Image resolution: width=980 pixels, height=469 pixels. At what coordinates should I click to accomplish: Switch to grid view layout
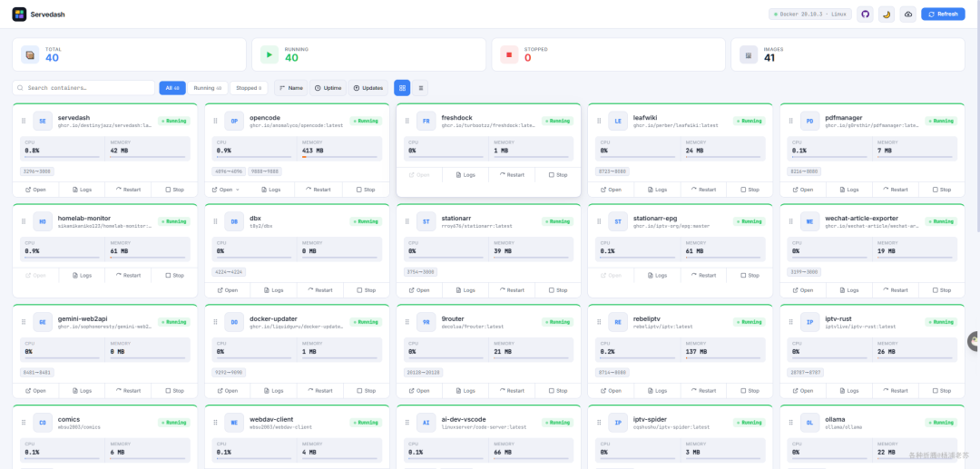pyautogui.click(x=402, y=88)
